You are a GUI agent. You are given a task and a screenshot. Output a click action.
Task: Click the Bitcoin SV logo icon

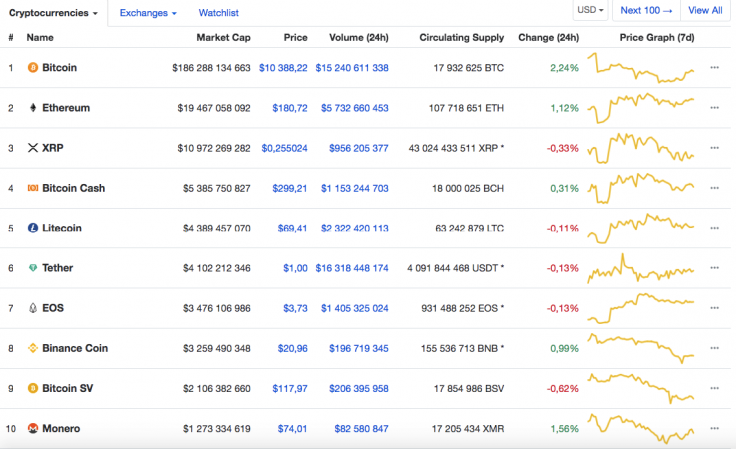point(33,388)
